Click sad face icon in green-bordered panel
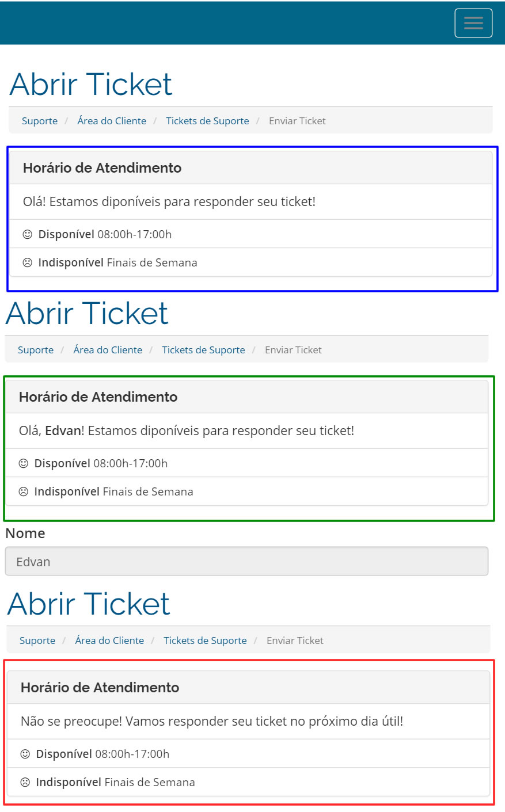 [24, 491]
